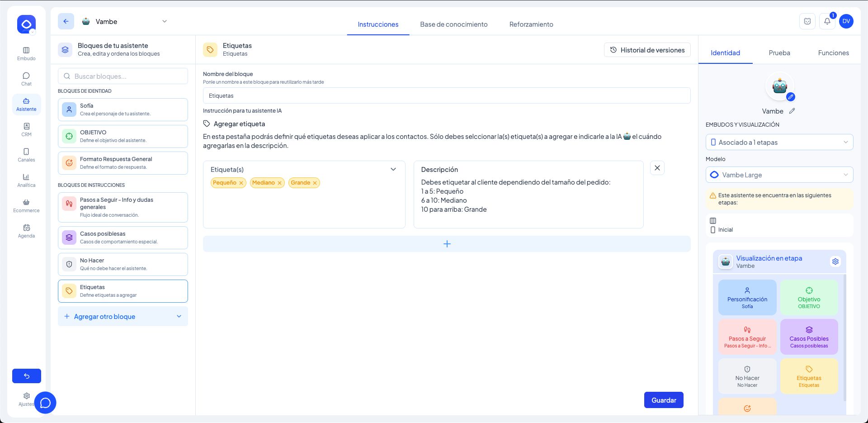
Task: Remove the Grande tag chip
Action: point(315,183)
